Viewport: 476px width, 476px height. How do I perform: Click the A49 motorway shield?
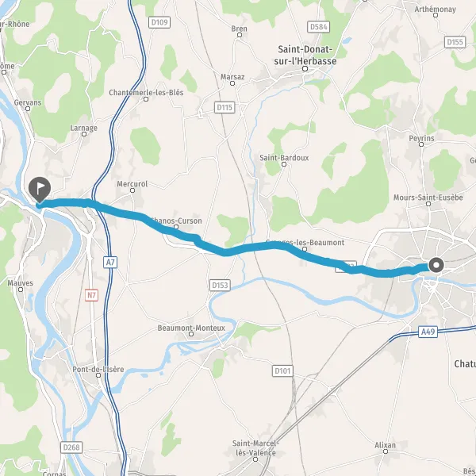[428, 332]
